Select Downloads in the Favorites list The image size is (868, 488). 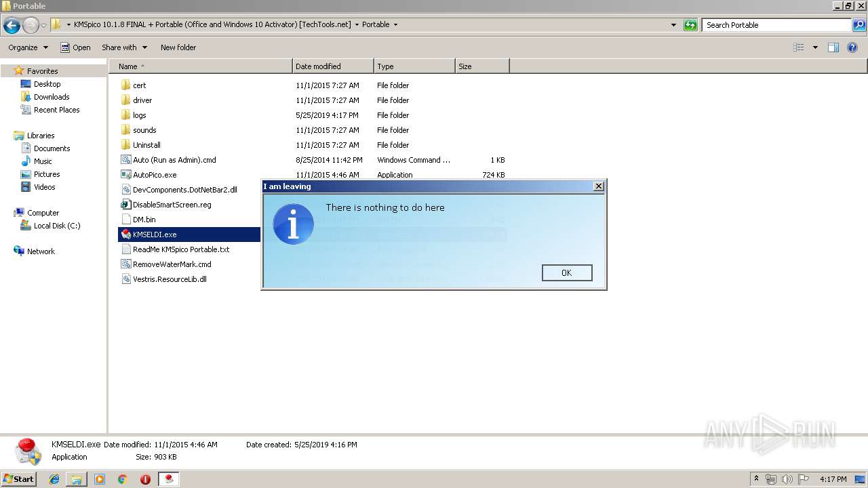pos(52,97)
